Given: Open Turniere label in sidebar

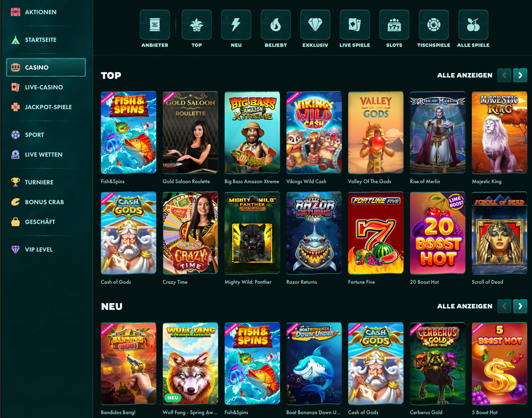Looking at the screenshot, I should click(x=39, y=182).
